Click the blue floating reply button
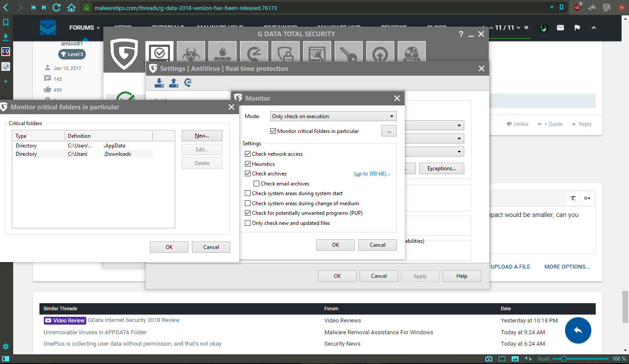The width and height of the screenshot is (629, 364). pyautogui.click(x=578, y=330)
